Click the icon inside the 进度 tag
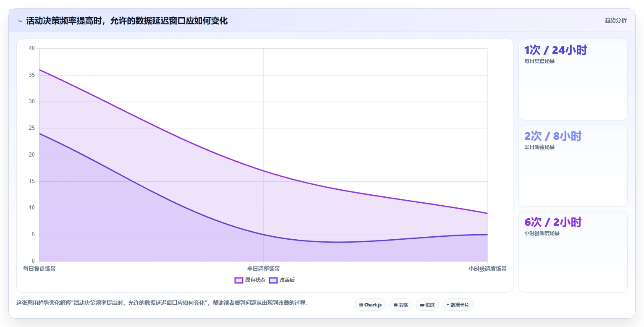The height and width of the screenshot is (327, 644). 422,305
